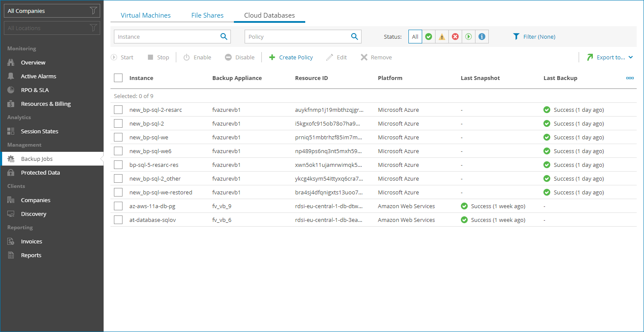Open the Filter (None) options
This screenshot has width=644, height=332.
534,37
